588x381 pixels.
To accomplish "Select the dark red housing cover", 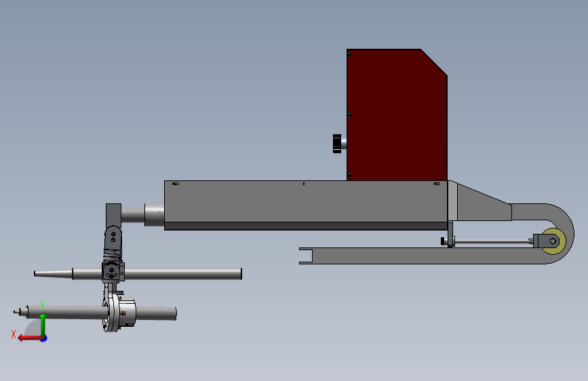I will [x=397, y=115].
